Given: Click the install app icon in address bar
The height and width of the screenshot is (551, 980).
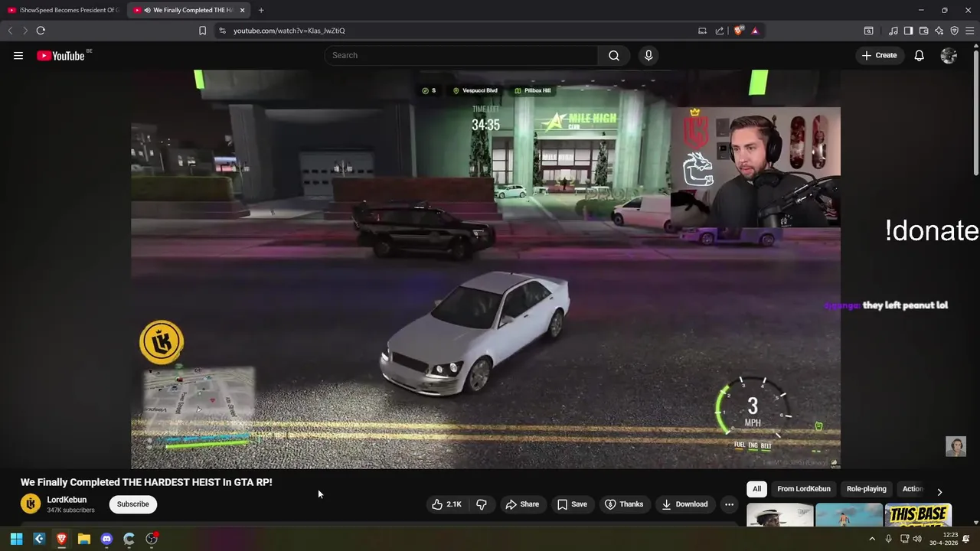Looking at the screenshot, I should [x=702, y=31].
